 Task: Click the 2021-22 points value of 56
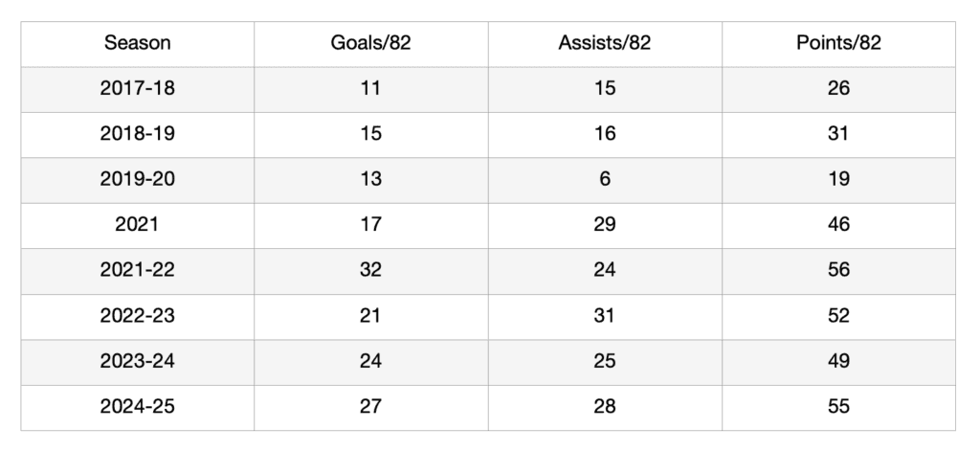pos(838,270)
